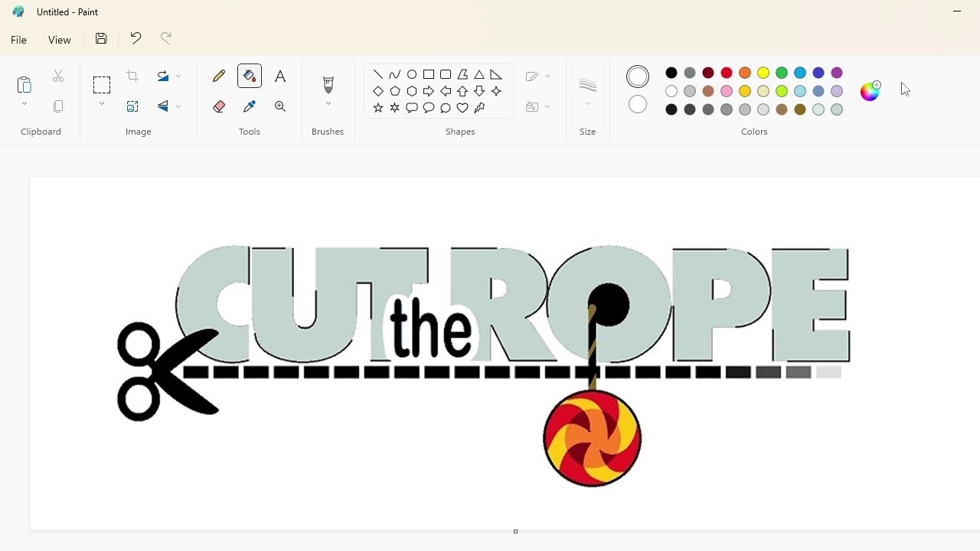Click the lollipop candy on the canvas
The width and height of the screenshot is (980, 551).
pos(592,438)
